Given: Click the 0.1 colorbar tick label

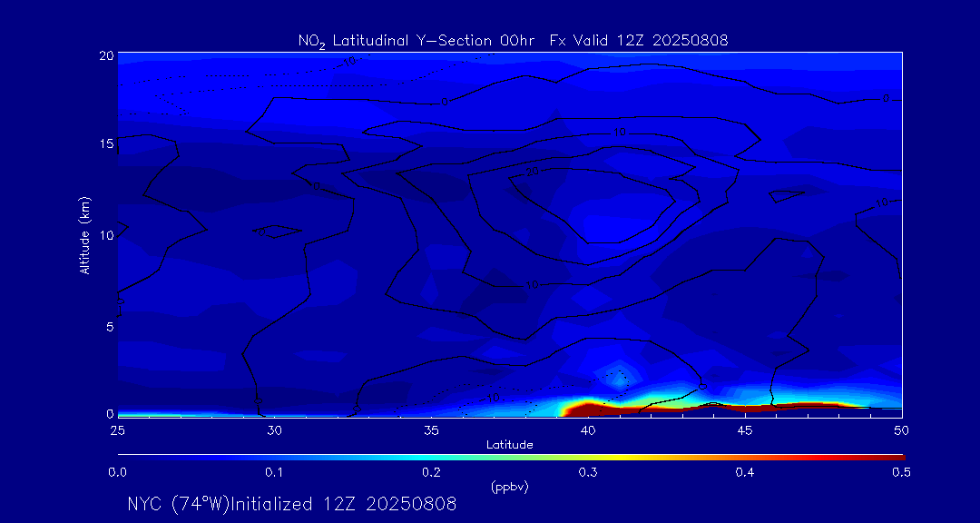Looking at the screenshot, I should click(274, 472).
